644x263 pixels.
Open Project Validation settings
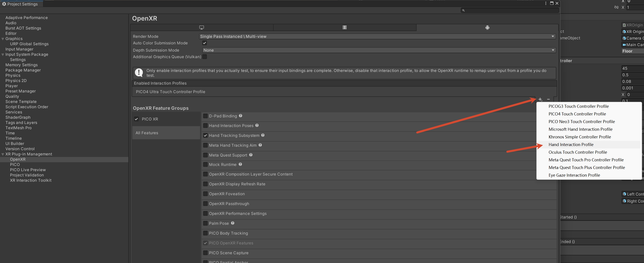(27, 175)
